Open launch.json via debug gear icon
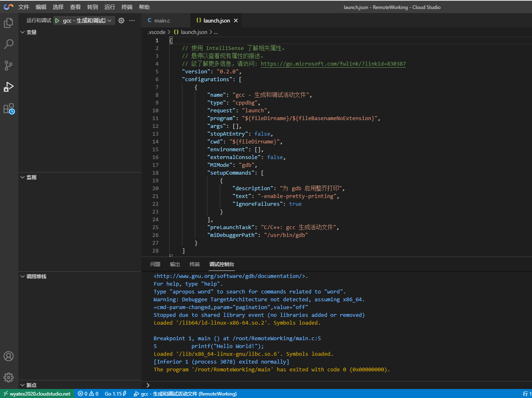The height and width of the screenshot is (398, 532). pyautogui.click(x=121, y=20)
